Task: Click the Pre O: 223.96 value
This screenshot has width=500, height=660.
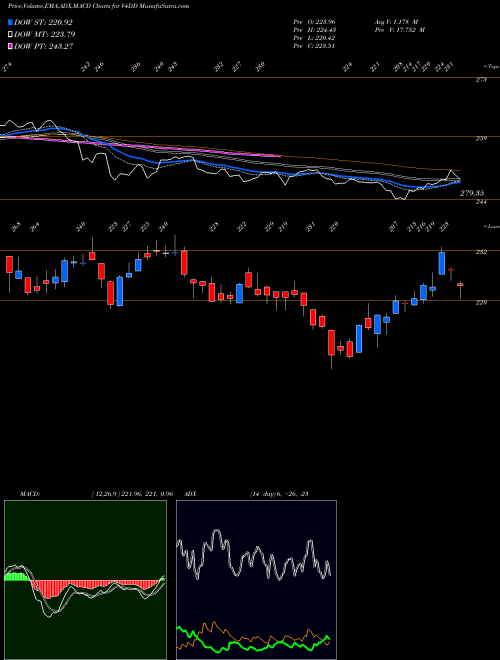Action: click(314, 22)
